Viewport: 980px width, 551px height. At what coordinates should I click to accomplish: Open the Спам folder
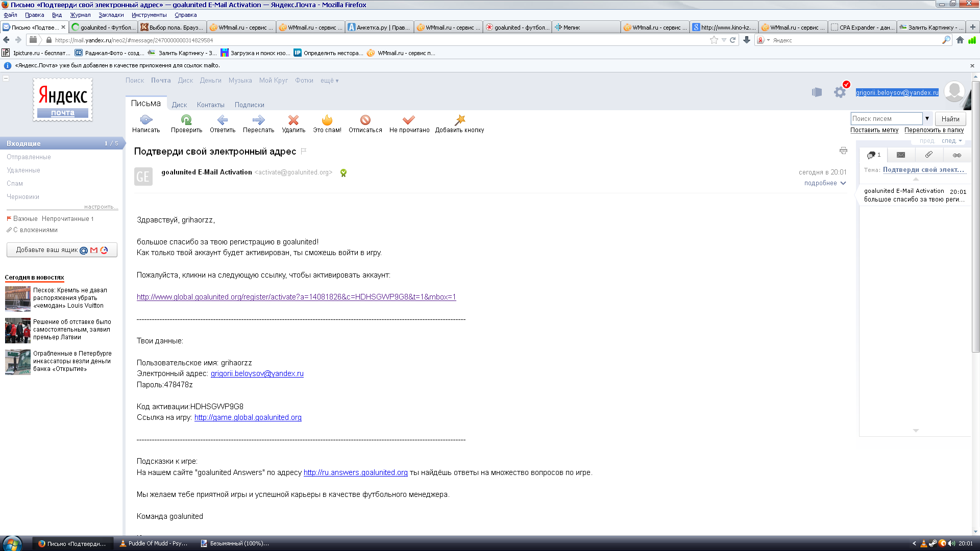(x=15, y=184)
